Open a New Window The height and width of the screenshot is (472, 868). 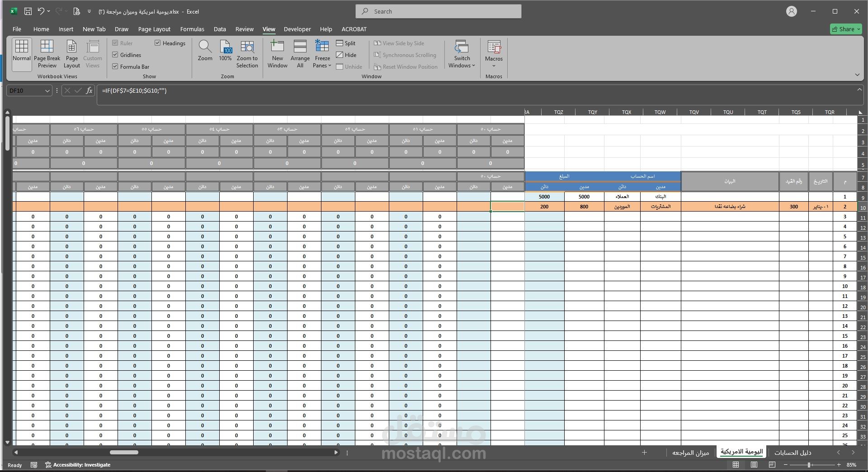pos(277,54)
